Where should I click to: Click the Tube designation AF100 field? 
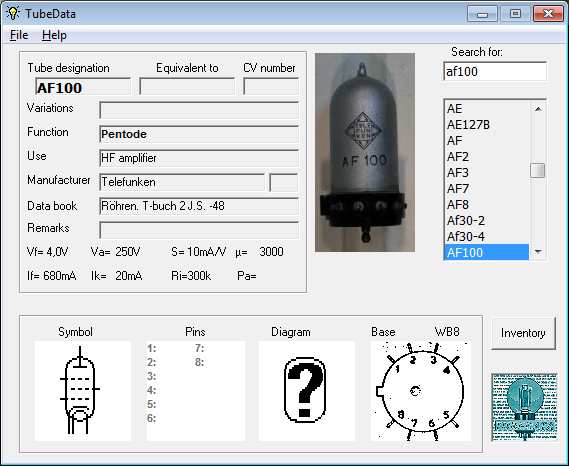(83, 87)
